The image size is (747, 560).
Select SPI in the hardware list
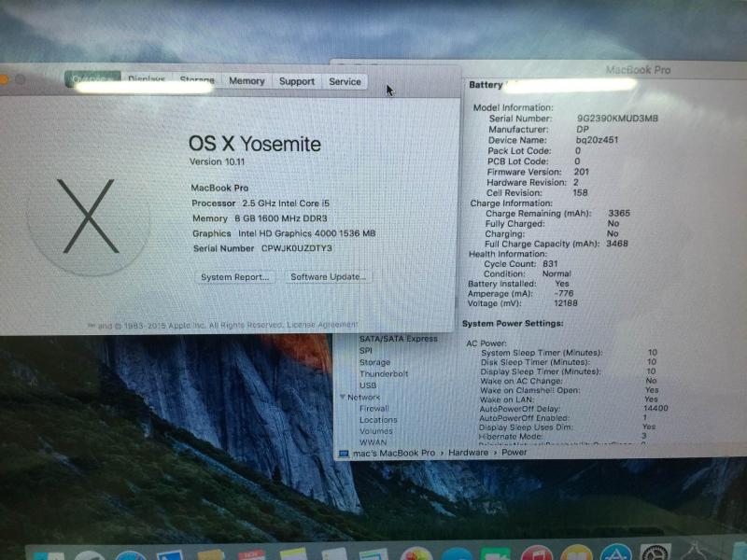tap(366, 351)
